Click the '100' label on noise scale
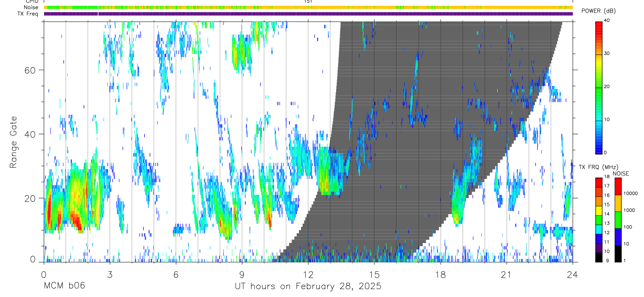 [629, 227]
